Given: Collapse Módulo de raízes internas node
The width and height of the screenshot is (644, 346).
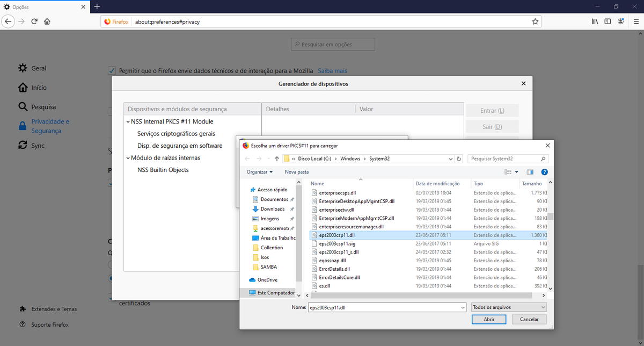Looking at the screenshot, I should coord(127,158).
